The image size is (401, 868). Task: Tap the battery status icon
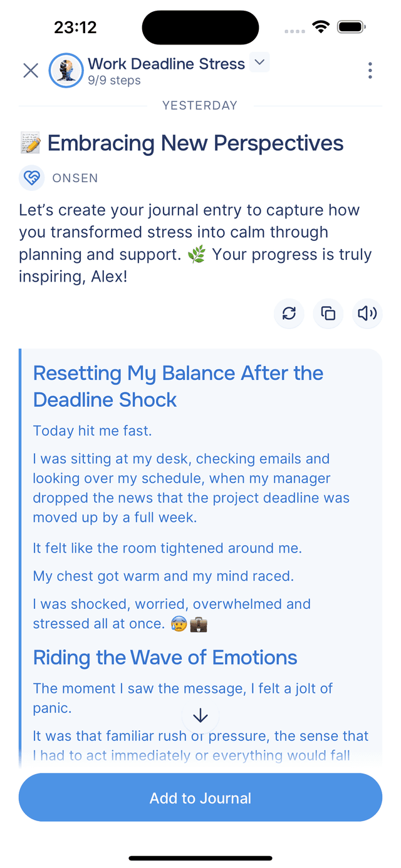[352, 28]
